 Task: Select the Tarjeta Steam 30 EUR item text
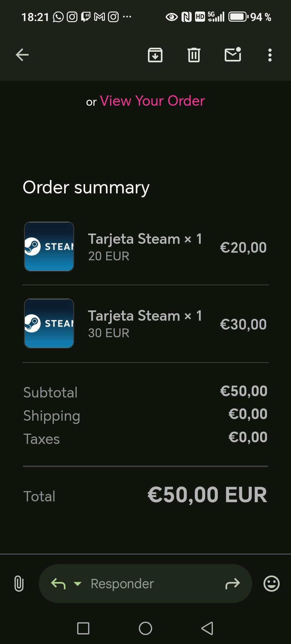click(145, 324)
